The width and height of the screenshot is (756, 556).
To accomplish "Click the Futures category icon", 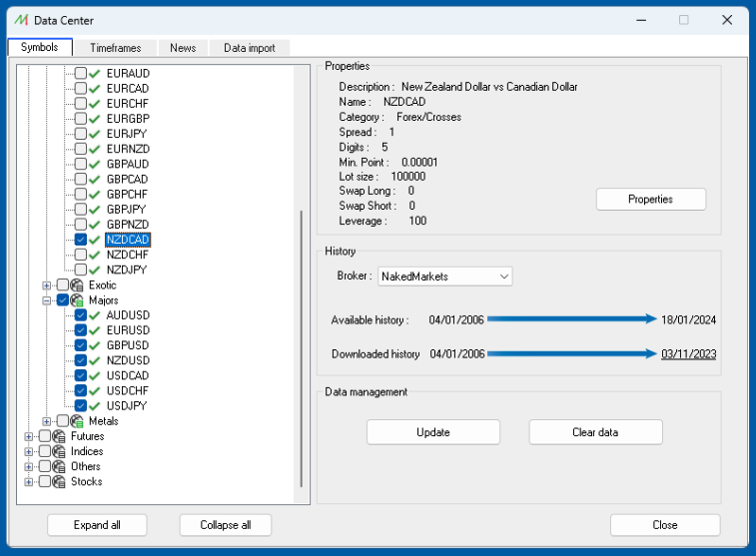I will [x=60, y=436].
